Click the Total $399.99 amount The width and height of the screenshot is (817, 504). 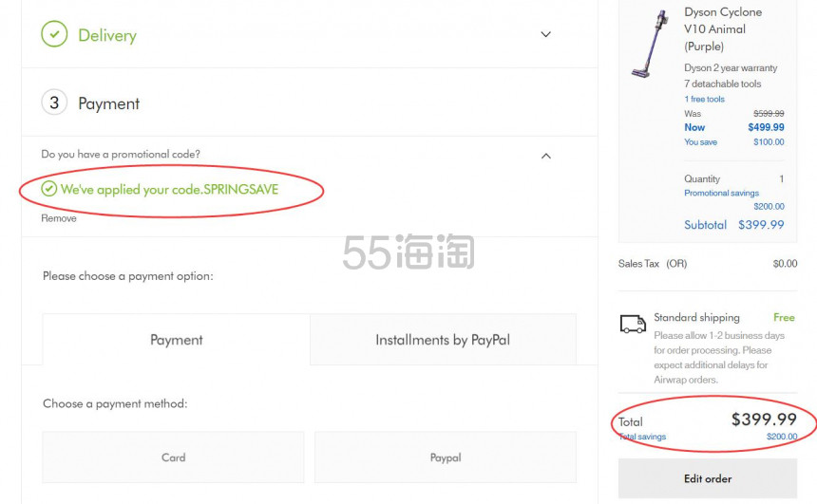pyautogui.click(x=764, y=420)
